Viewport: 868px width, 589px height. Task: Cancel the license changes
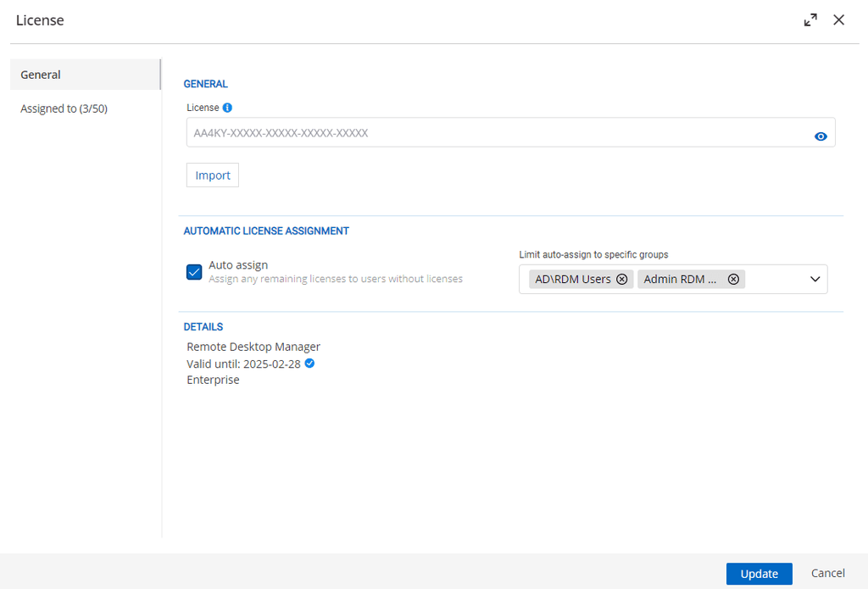(x=827, y=573)
